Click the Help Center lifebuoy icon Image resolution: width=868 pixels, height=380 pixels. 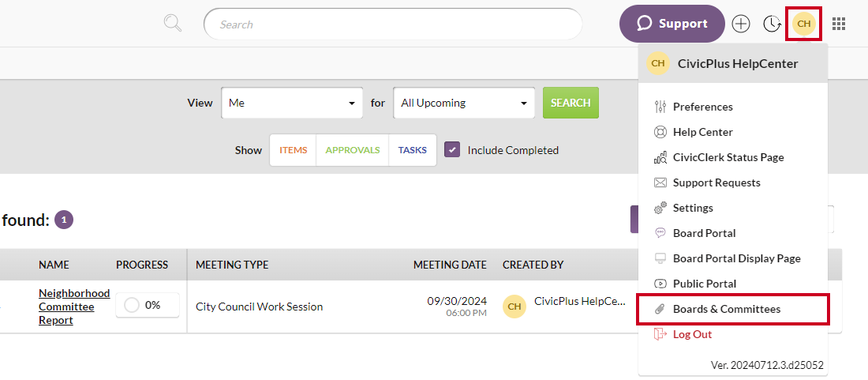coord(660,133)
